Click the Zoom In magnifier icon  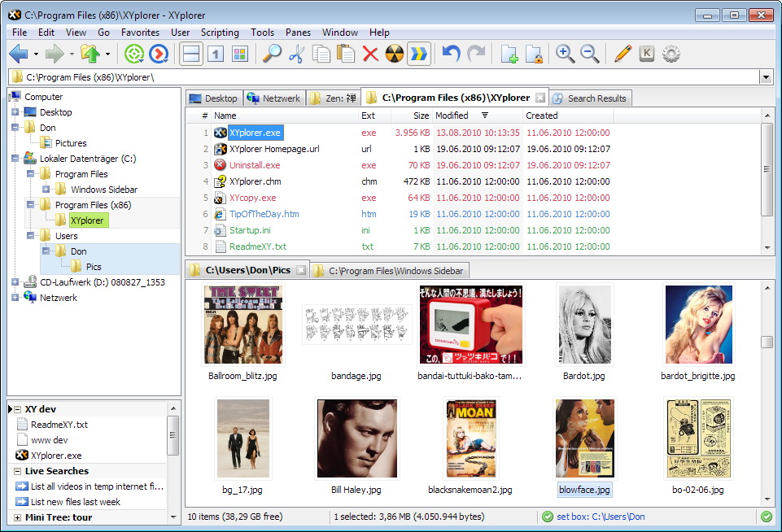tap(565, 54)
